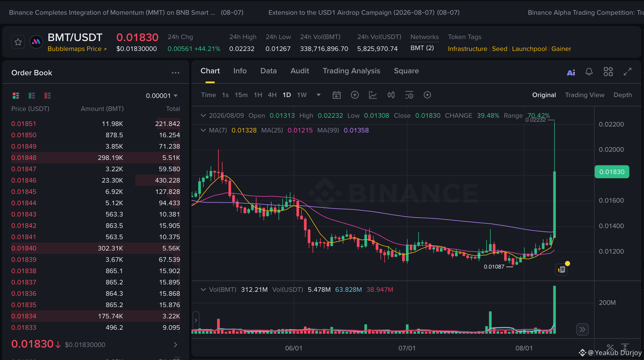Open order book precision 0.00001 dropdown

162,96
